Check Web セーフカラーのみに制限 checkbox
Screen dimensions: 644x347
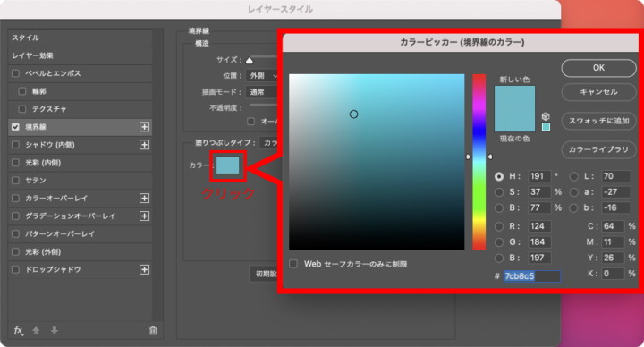(x=293, y=264)
